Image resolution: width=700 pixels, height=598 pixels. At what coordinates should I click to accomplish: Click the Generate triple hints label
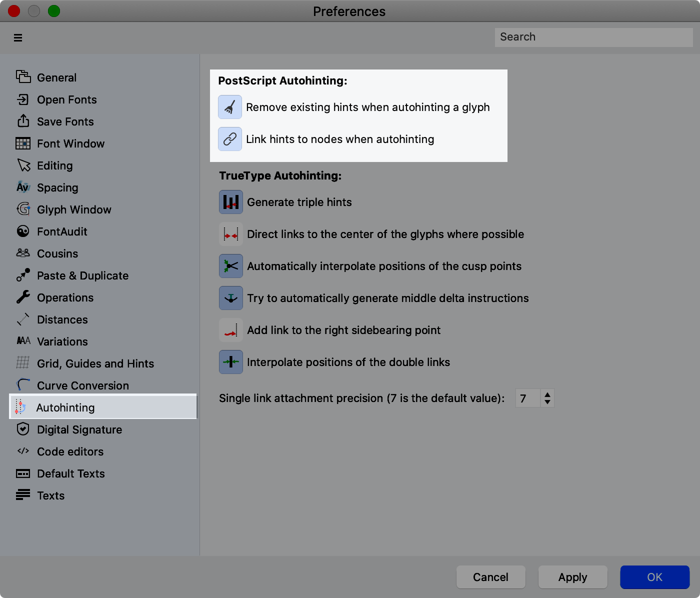(x=299, y=202)
